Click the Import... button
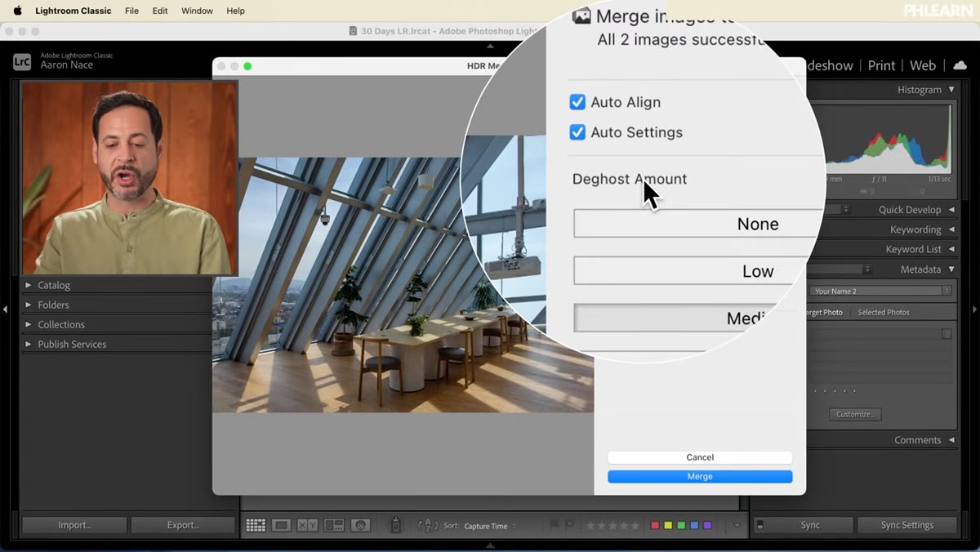 [74, 525]
